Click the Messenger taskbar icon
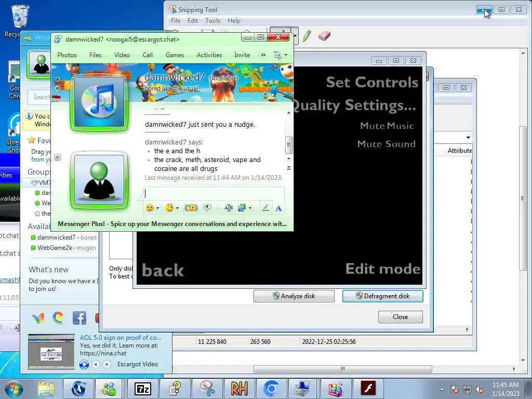 [x=109, y=389]
